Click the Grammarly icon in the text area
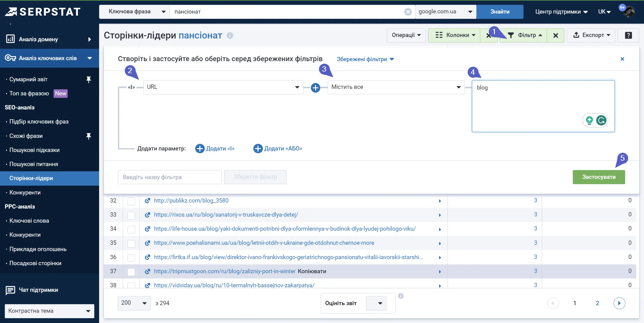644x323 pixels. (x=601, y=120)
